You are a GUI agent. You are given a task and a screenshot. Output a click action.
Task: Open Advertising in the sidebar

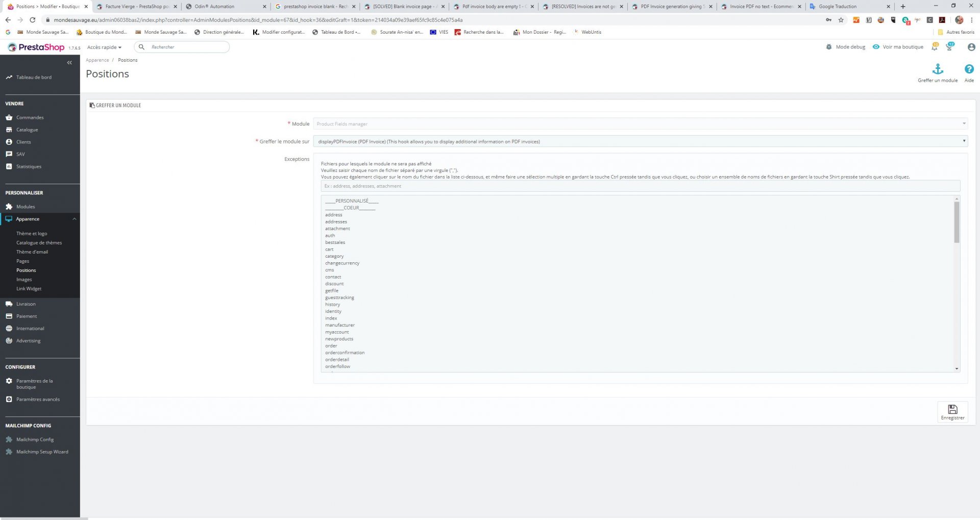pos(28,341)
